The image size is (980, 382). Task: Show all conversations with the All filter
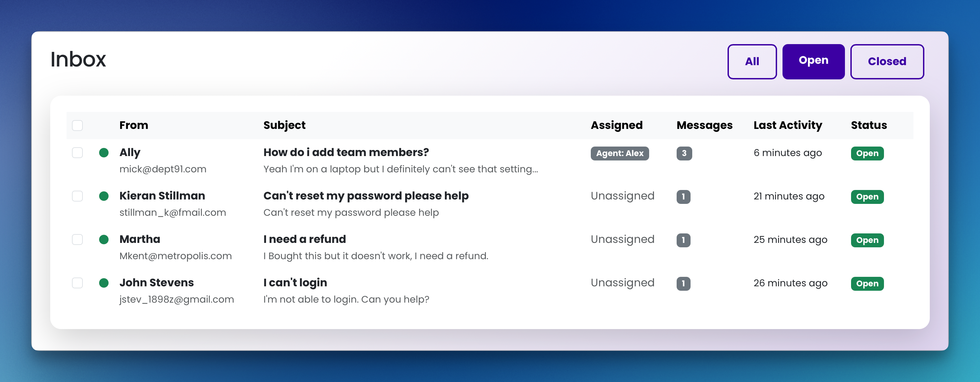752,62
